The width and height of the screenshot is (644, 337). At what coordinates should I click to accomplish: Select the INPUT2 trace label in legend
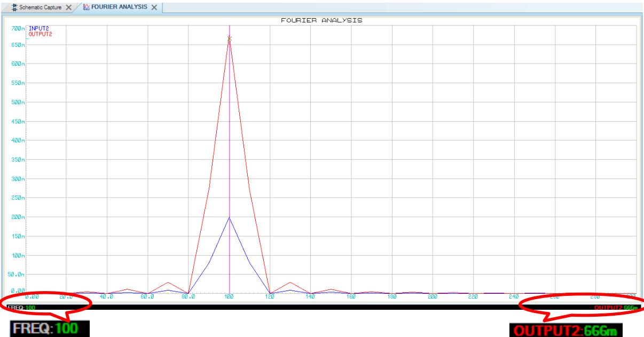[37, 29]
